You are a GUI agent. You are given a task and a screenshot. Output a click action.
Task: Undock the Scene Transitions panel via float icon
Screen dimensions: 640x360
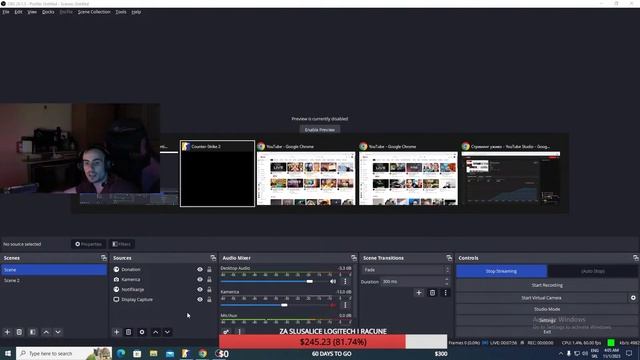[449, 258]
